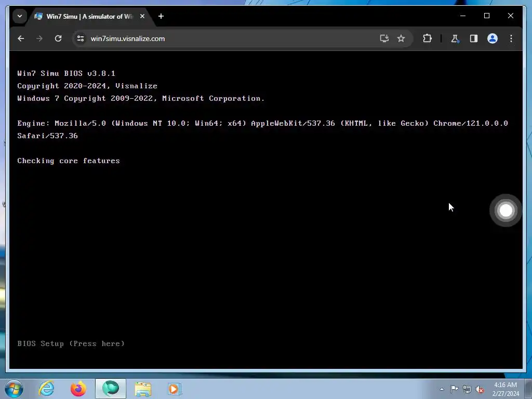Image resolution: width=532 pixels, height=399 pixels.
Task: Open the network tray icon
Action: click(x=467, y=390)
